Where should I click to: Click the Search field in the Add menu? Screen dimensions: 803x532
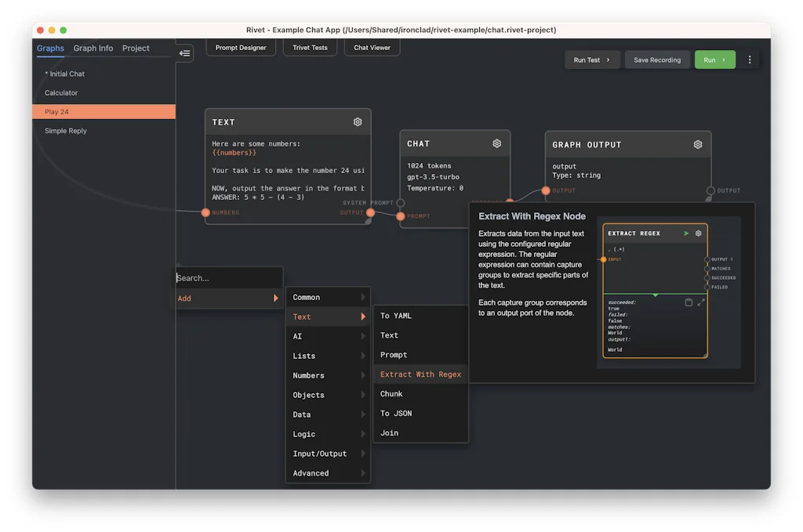point(227,277)
